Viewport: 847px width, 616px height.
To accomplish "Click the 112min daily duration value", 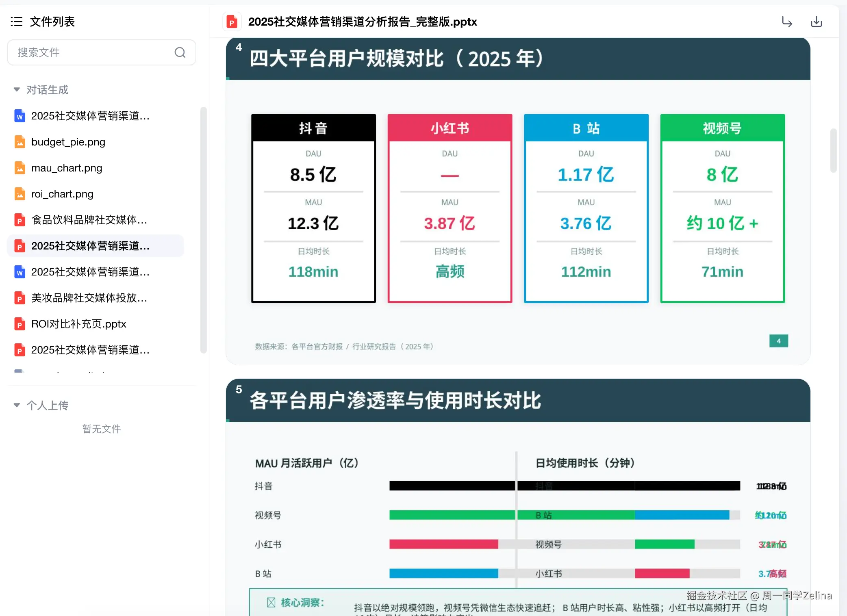I will click(x=586, y=271).
